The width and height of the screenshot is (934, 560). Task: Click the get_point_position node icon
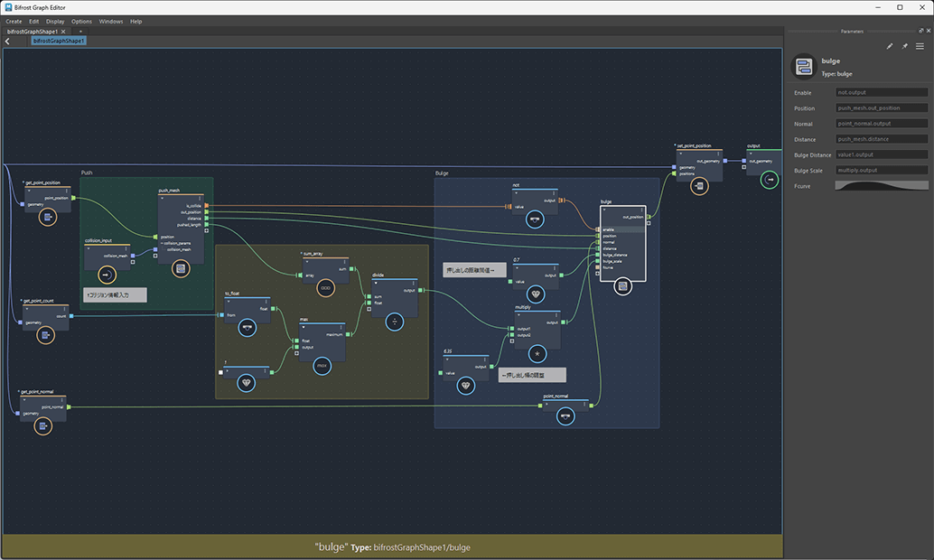48,217
